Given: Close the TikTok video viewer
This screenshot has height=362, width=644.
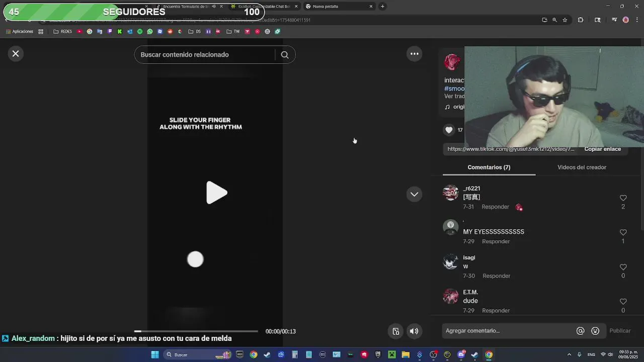Looking at the screenshot, I should coord(16,54).
